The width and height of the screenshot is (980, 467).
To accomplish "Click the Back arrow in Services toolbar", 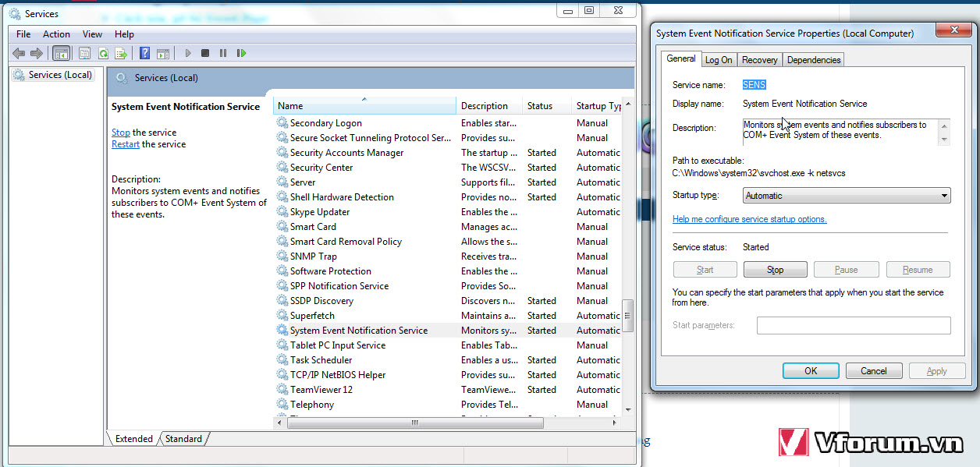I will (19, 53).
